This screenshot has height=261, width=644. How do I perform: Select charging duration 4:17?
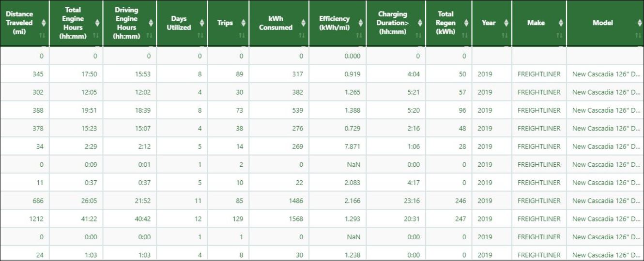click(x=414, y=183)
